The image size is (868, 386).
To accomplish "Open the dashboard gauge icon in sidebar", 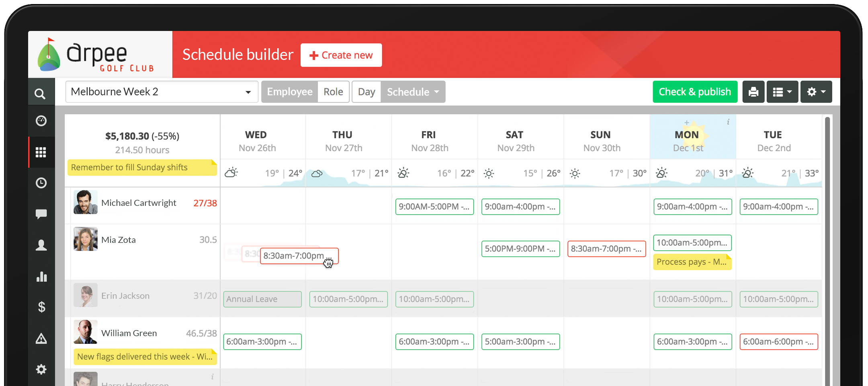I will point(41,121).
